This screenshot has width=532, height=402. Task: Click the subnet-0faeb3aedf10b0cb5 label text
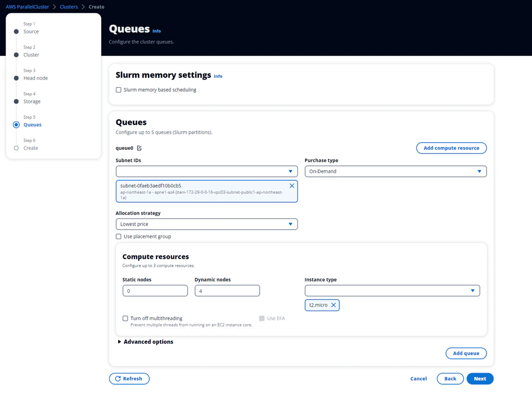[x=151, y=186]
